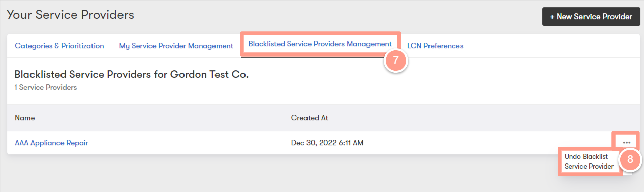The width and height of the screenshot is (644, 192).
Task: Go to the LCN Preferences tab
Action: click(x=435, y=46)
